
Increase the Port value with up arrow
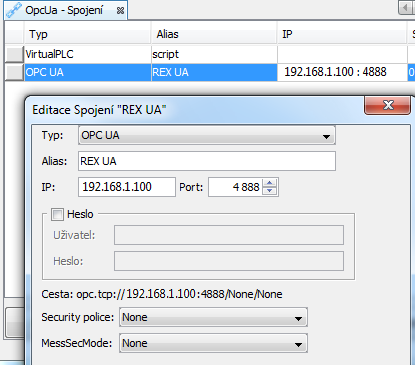pos(269,183)
